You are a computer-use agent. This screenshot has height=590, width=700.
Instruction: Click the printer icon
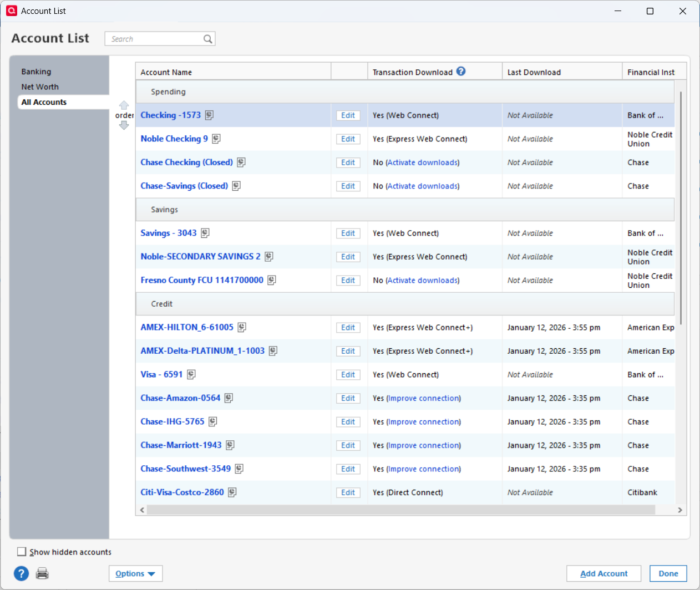click(42, 573)
